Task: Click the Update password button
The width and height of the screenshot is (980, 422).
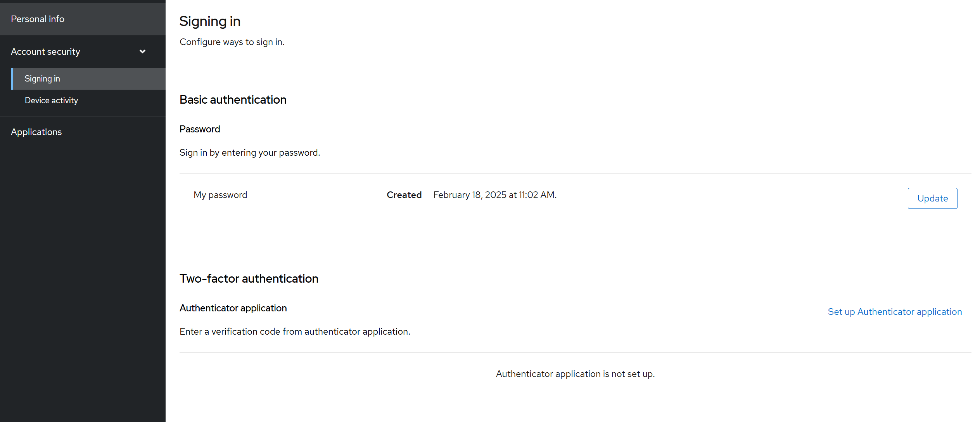Action: click(x=932, y=198)
